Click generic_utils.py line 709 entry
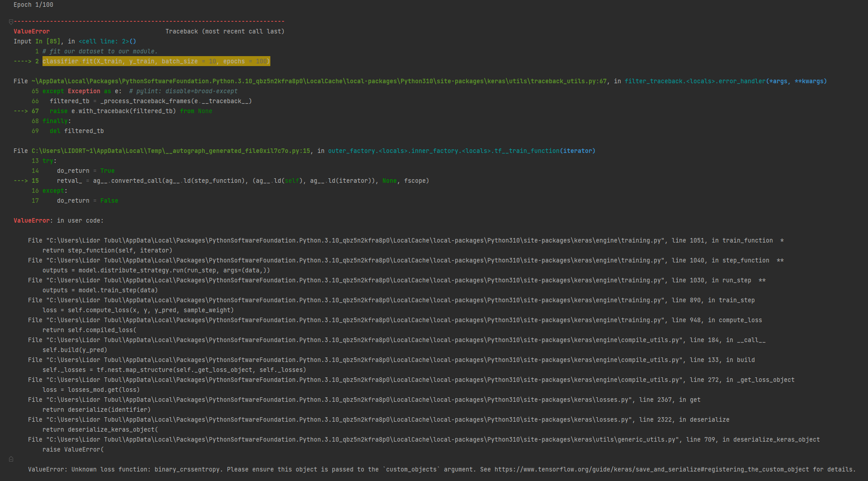 [424, 439]
